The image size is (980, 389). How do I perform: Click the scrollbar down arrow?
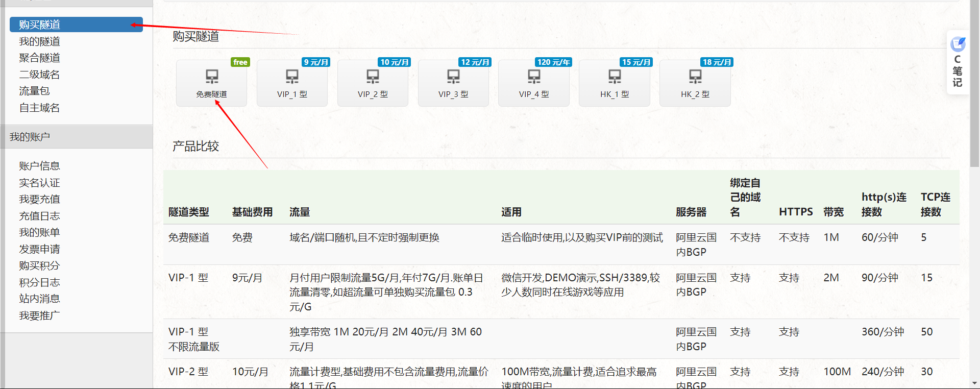[x=975, y=383]
